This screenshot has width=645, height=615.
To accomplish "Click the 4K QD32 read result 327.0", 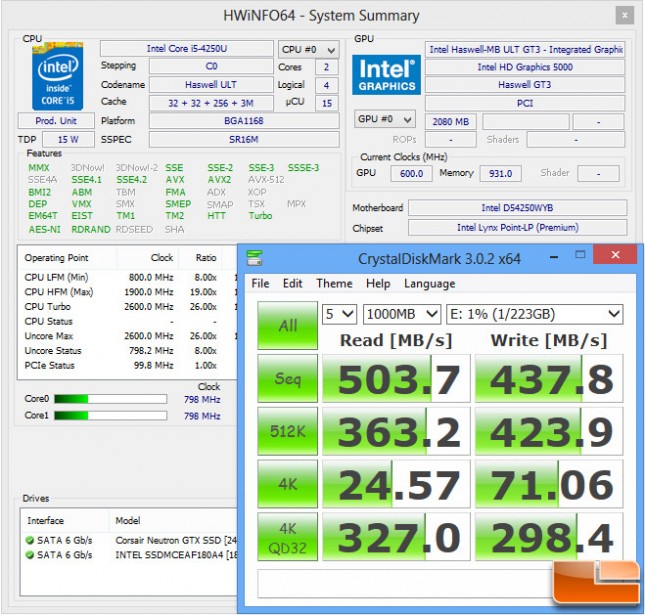I will click(396, 537).
